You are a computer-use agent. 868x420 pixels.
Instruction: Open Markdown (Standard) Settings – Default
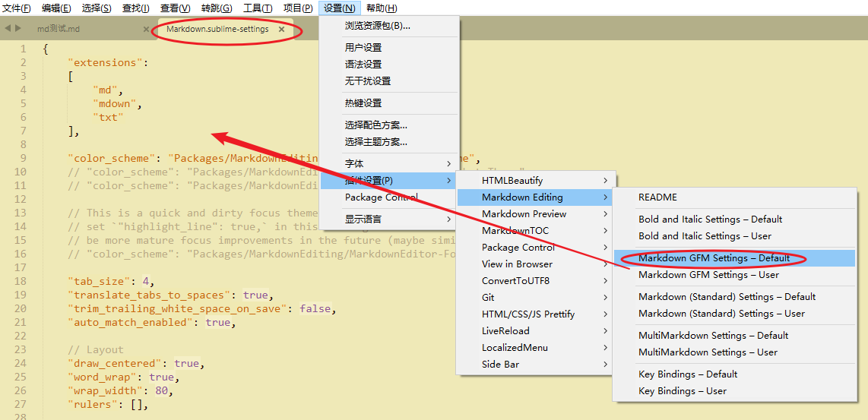click(x=734, y=297)
